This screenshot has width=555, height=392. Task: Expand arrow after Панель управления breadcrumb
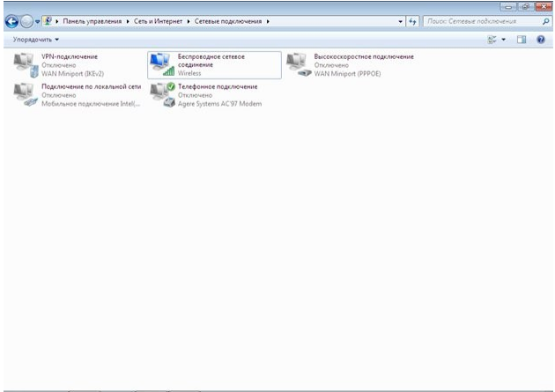(128, 21)
